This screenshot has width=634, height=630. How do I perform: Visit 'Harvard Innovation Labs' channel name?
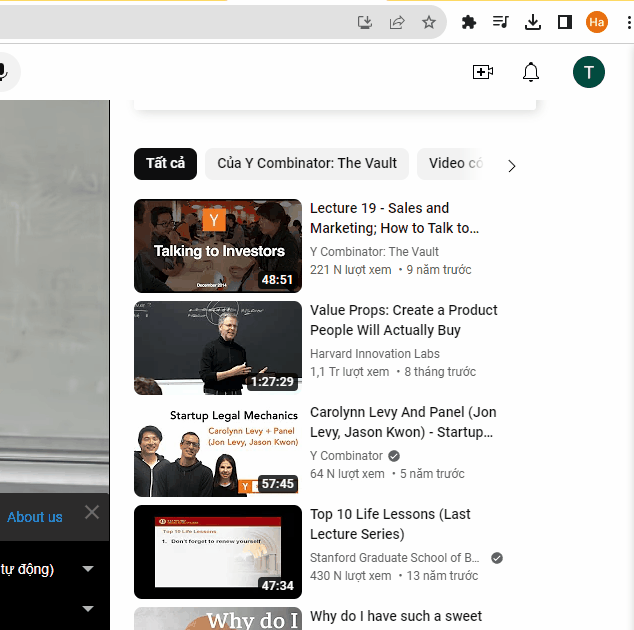point(375,354)
